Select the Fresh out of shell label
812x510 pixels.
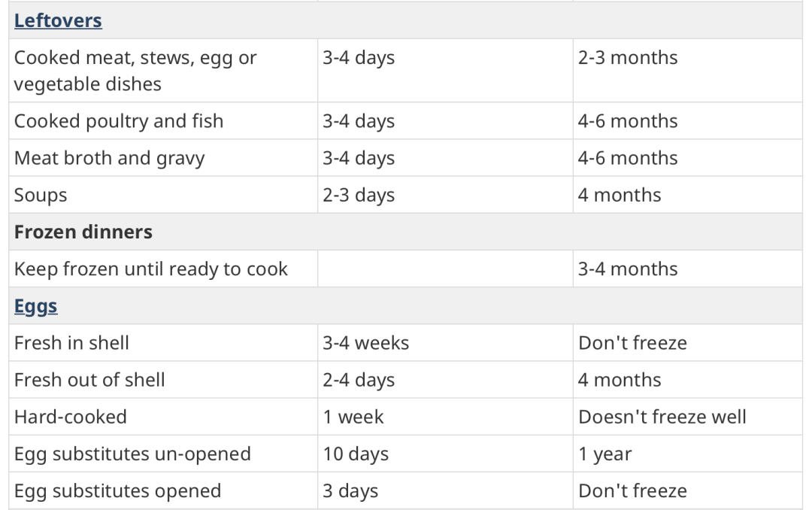point(89,380)
